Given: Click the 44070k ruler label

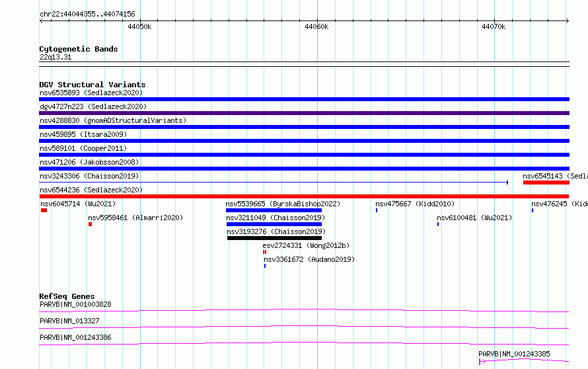Looking at the screenshot, I should (x=494, y=26).
